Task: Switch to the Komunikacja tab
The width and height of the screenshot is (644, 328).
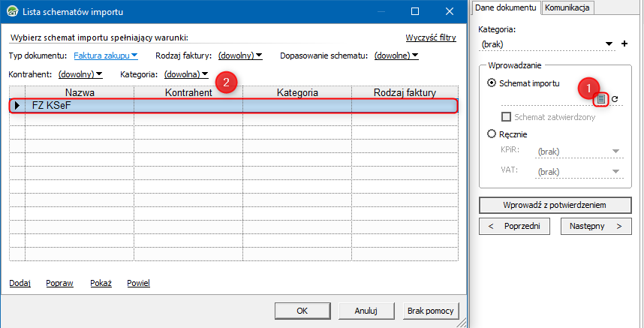Action: (x=567, y=8)
